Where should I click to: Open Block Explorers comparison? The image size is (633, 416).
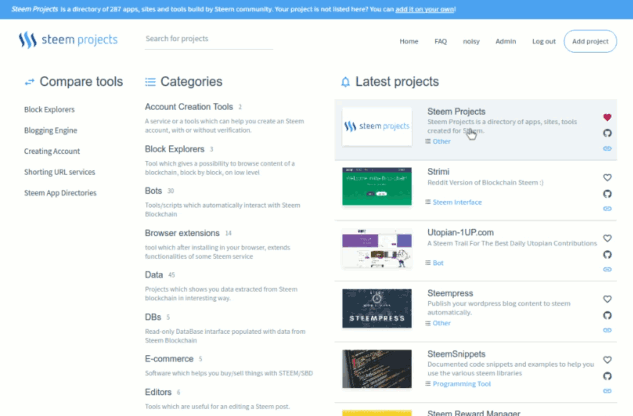pyautogui.click(x=49, y=109)
